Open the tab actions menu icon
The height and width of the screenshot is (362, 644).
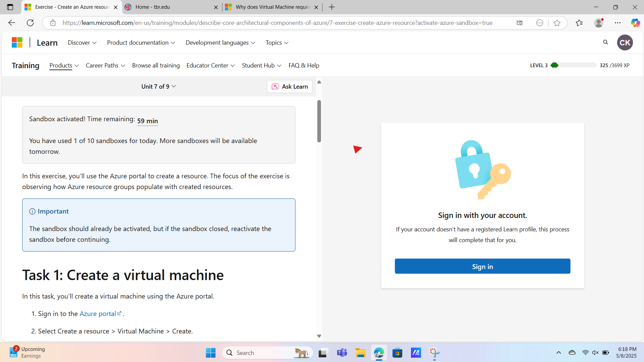click(x=10, y=7)
